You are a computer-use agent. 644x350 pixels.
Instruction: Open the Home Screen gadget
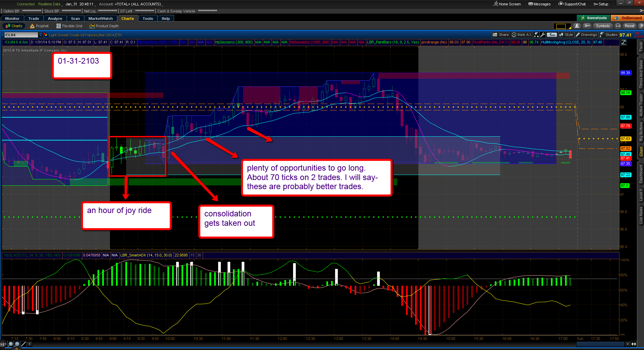click(x=507, y=4)
